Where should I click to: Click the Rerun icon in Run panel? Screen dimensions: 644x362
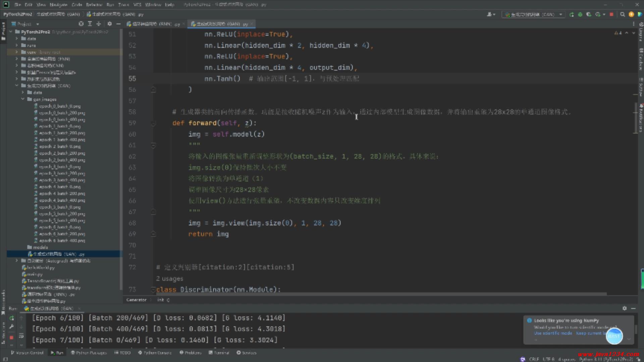[x=11, y=318]
